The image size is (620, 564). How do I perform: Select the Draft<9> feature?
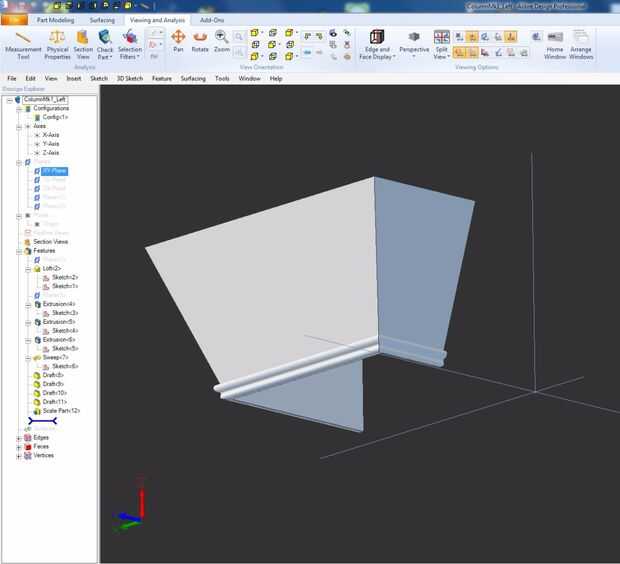coord(53,384)
